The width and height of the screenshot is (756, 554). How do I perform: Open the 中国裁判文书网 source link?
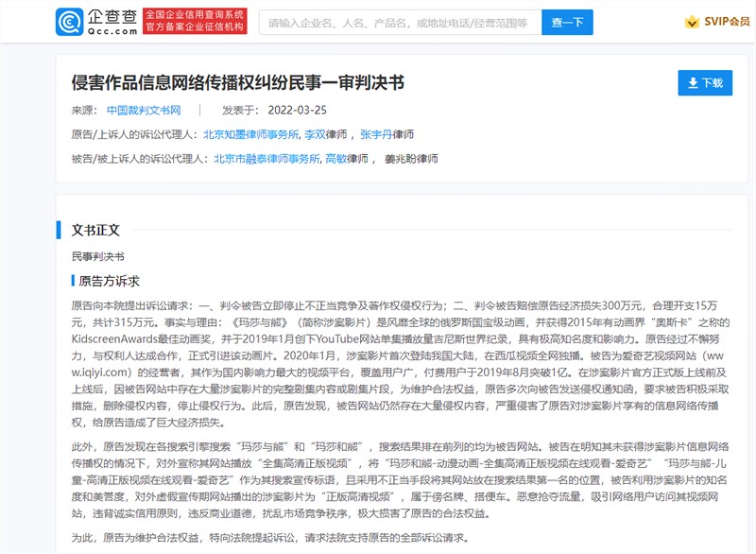tap(144, 111)
